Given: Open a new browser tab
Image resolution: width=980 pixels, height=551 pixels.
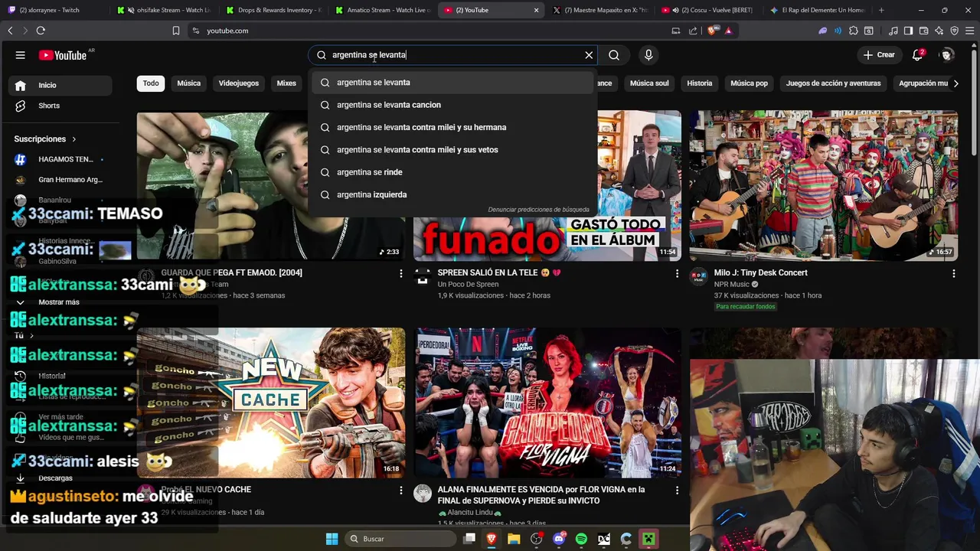Looking at the screenshot, I should [881, 10].
